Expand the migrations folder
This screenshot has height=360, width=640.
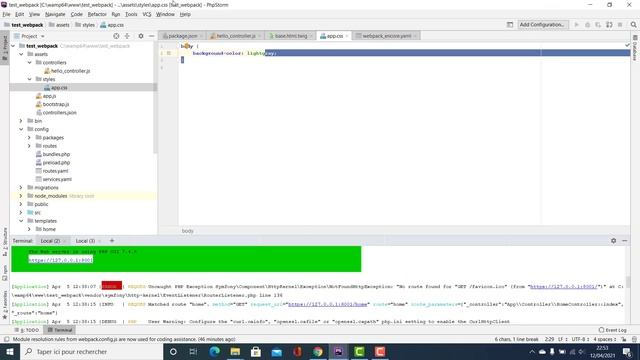tap(21, 188)
